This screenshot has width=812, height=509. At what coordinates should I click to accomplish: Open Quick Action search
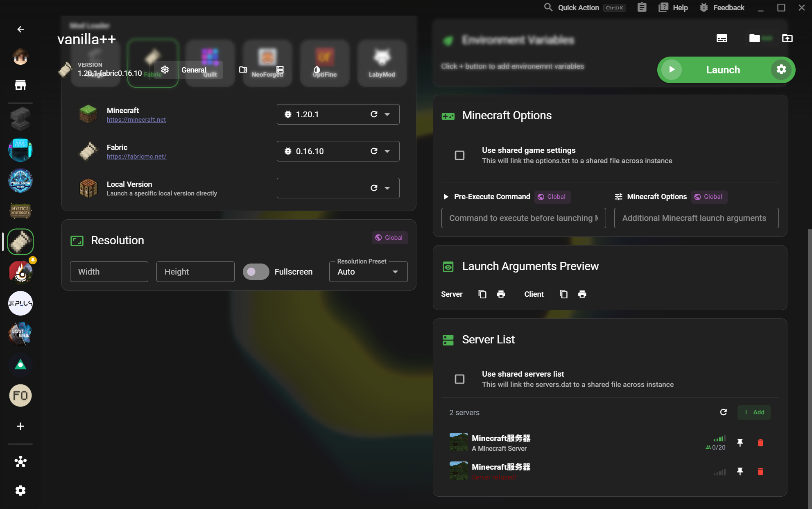pos(584,7)
